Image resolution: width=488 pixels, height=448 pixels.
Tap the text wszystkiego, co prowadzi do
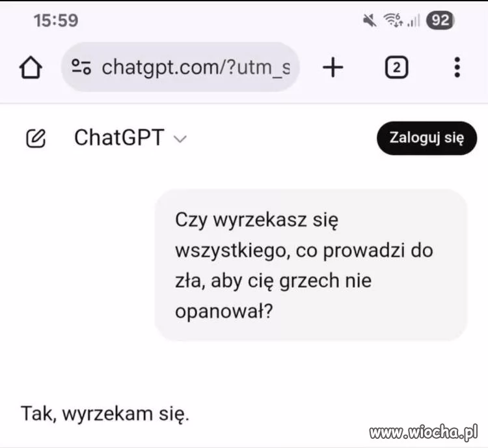click(x=304, y=251)
